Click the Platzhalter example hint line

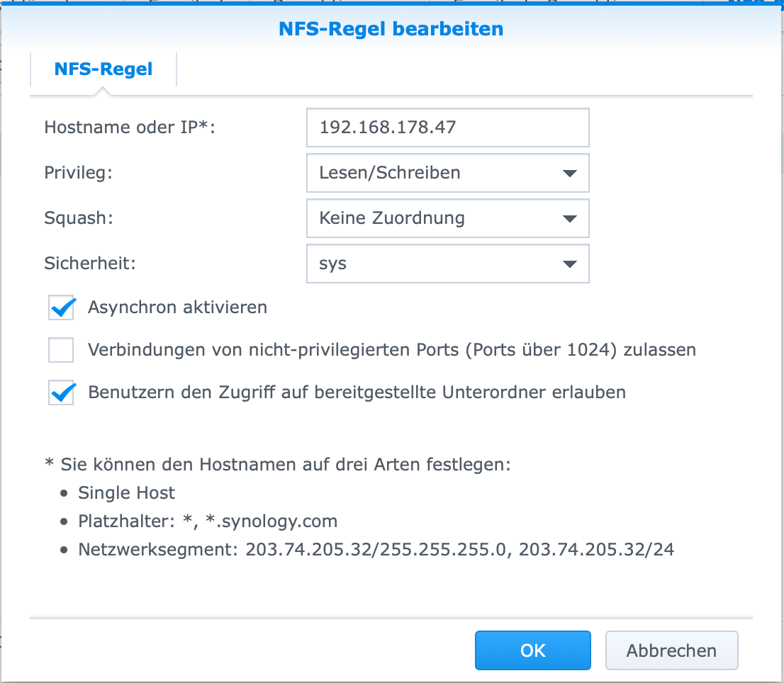pos(208,522)
